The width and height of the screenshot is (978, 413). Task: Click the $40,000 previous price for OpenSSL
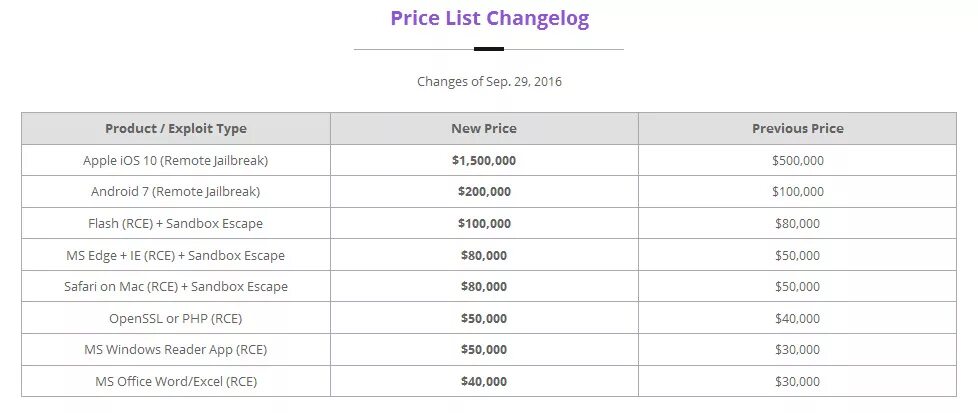click(x=797, y=318)
